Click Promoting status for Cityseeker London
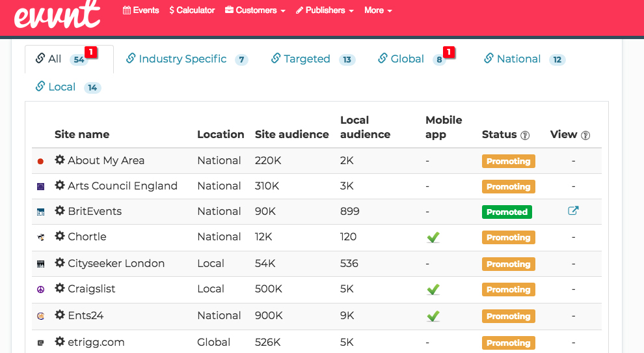The width and height of the screenshot is (644, 353). 509,264
